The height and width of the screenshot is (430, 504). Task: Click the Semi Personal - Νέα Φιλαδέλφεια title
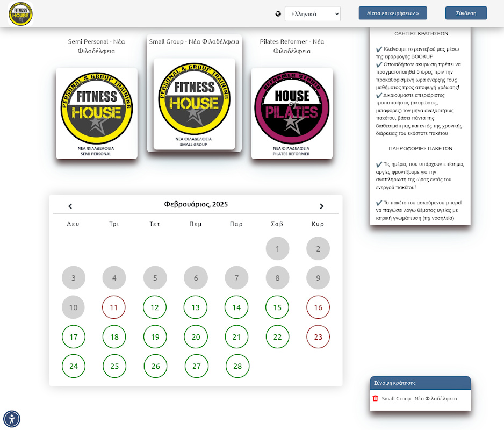click(x=96, y=46)
